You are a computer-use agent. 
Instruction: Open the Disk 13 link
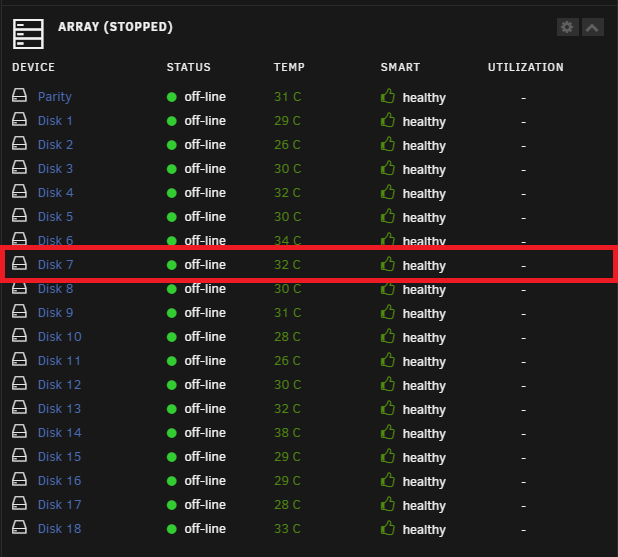(x=60, y=409)
